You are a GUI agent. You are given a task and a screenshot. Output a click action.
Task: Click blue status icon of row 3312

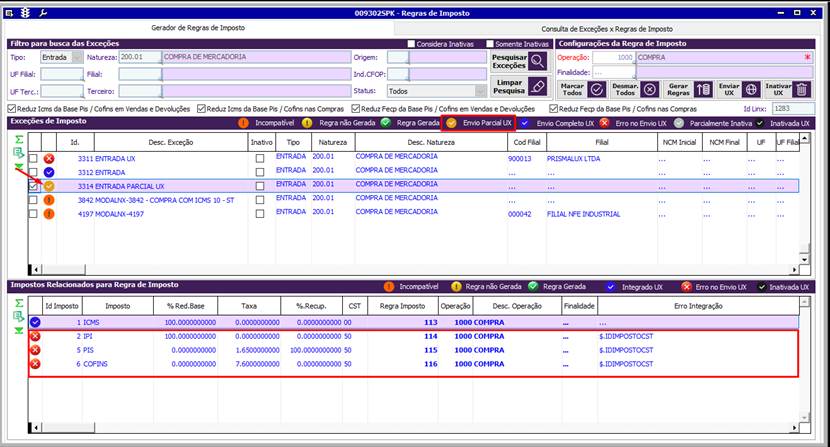pos(49,172)
